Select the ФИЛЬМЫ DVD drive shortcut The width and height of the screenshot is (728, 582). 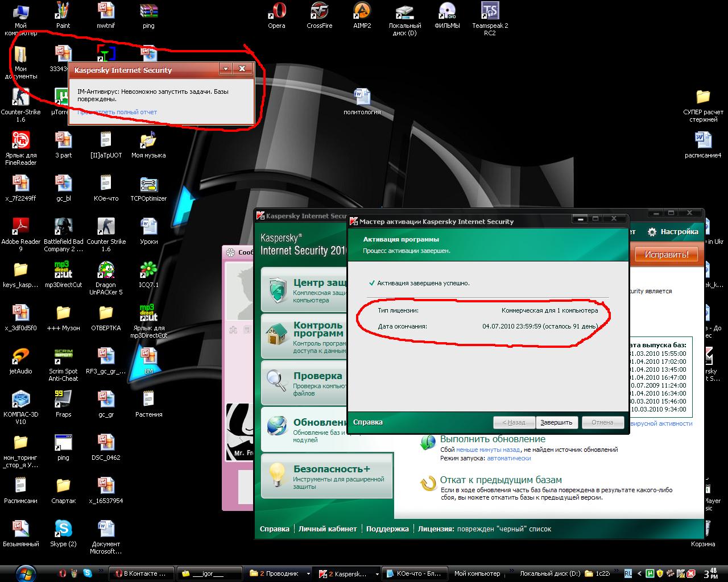[447, 15]
